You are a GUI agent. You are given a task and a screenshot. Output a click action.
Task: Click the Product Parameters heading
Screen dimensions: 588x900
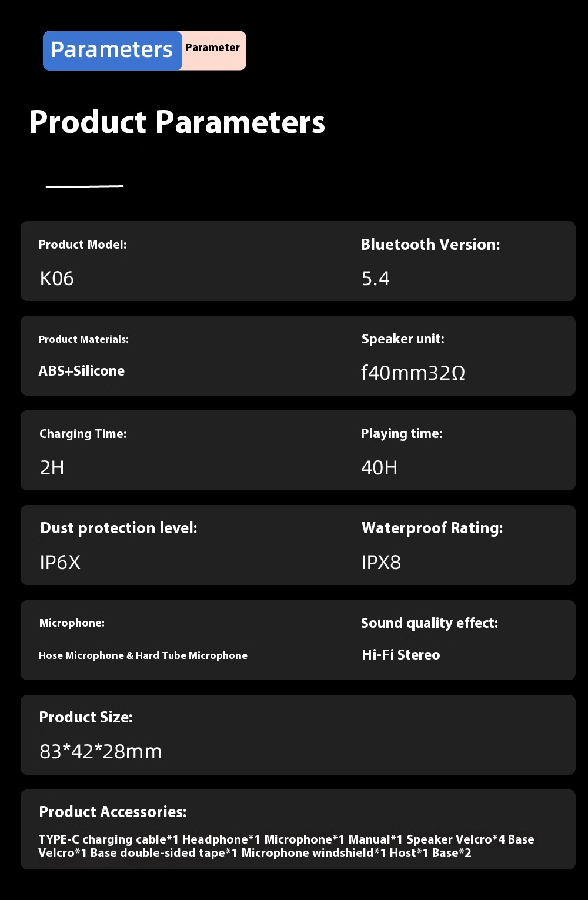[x=177, y=122]
